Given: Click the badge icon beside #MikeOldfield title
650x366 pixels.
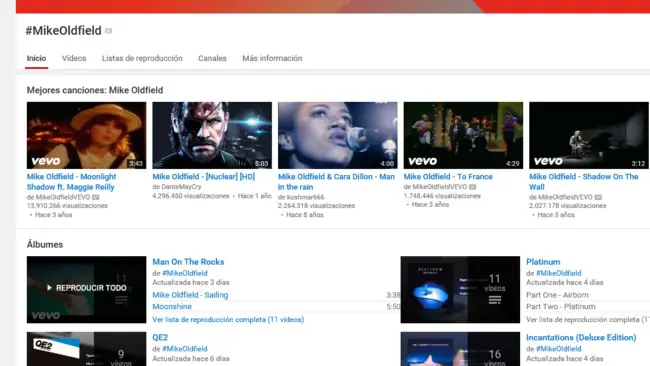Looking at the screenshot, I should [x=109, y=31].
